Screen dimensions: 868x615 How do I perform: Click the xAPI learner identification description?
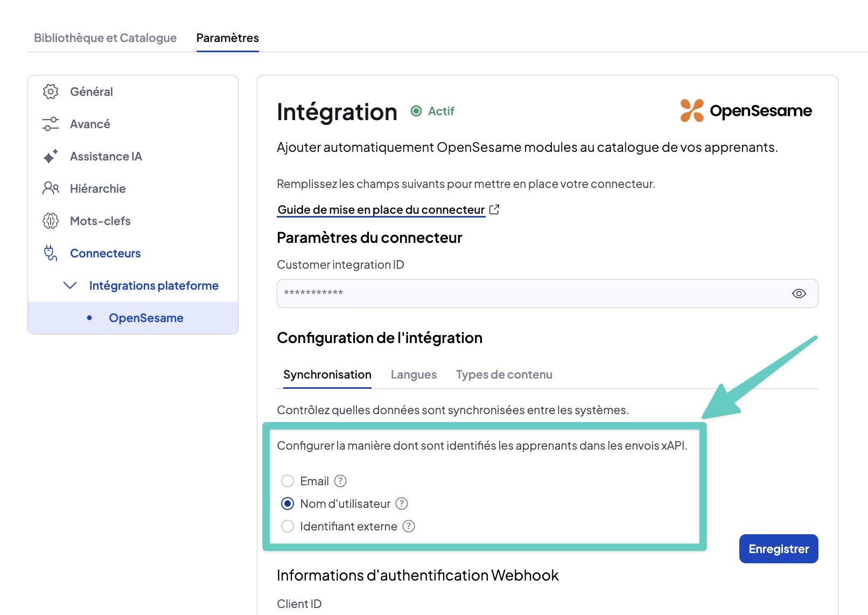click(482, 445)
